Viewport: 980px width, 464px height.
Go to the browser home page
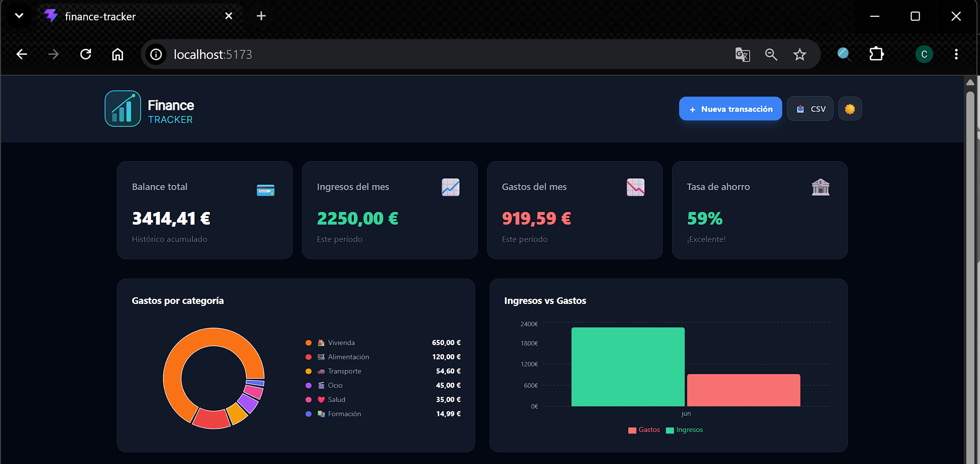pos(117,54)
